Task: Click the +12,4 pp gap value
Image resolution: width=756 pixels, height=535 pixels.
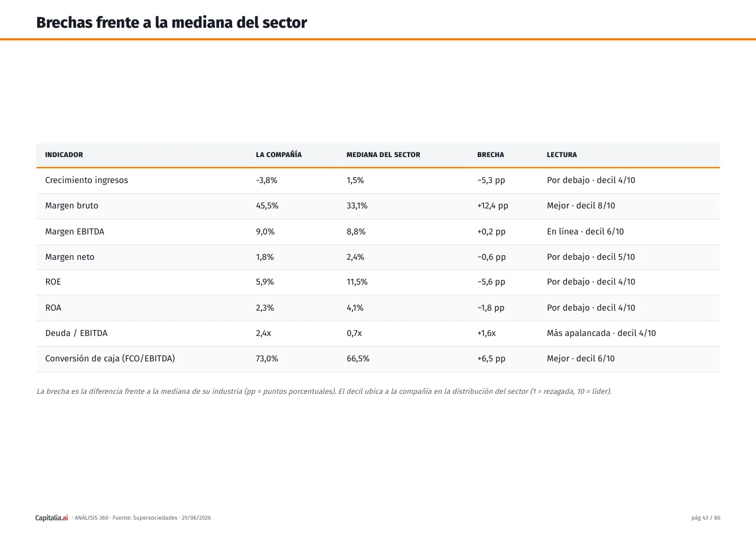Action: [493, 205]
